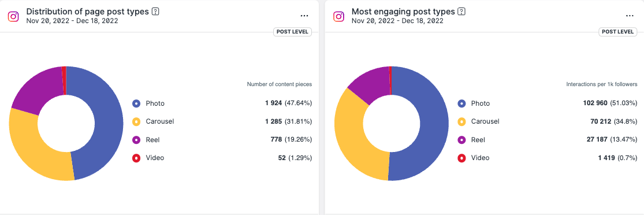Click POST LEVEL badge on Most engaging widget
Image resolution: width=644 pixels, height=215 pixels.
pyautogui.click(x=618, y=32)
